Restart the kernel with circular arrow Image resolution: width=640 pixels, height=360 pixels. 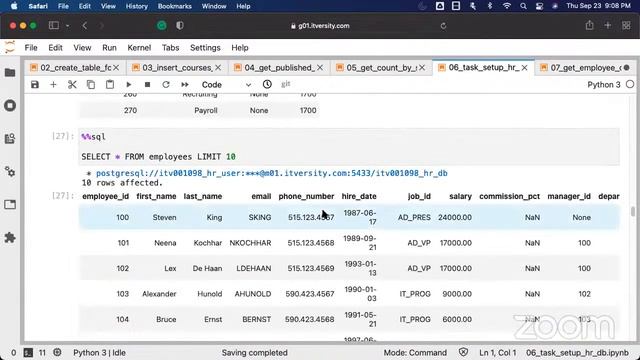pyautogui.click(x=166, y=84)
